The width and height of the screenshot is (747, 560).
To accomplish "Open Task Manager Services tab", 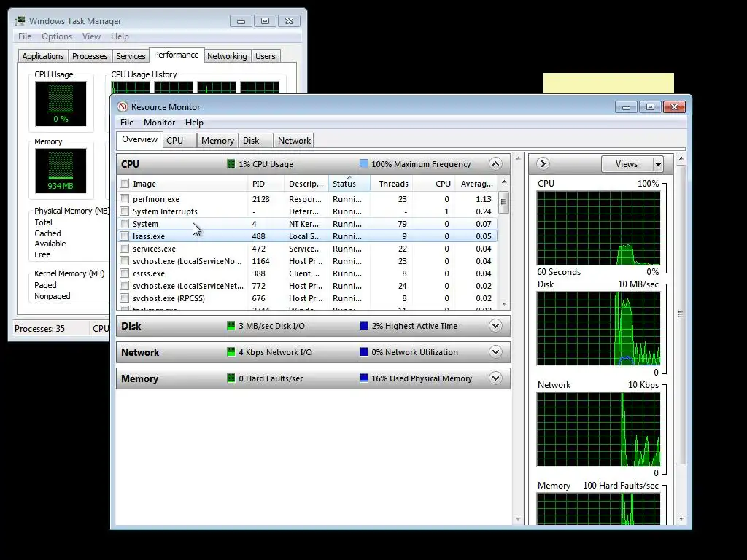I will 131,56.
